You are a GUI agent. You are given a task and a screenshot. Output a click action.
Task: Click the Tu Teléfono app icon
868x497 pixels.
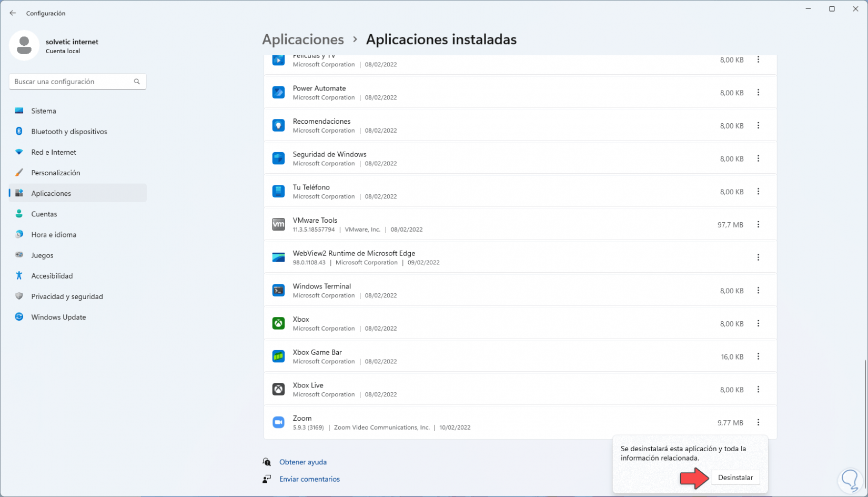(x=278, y=192)
